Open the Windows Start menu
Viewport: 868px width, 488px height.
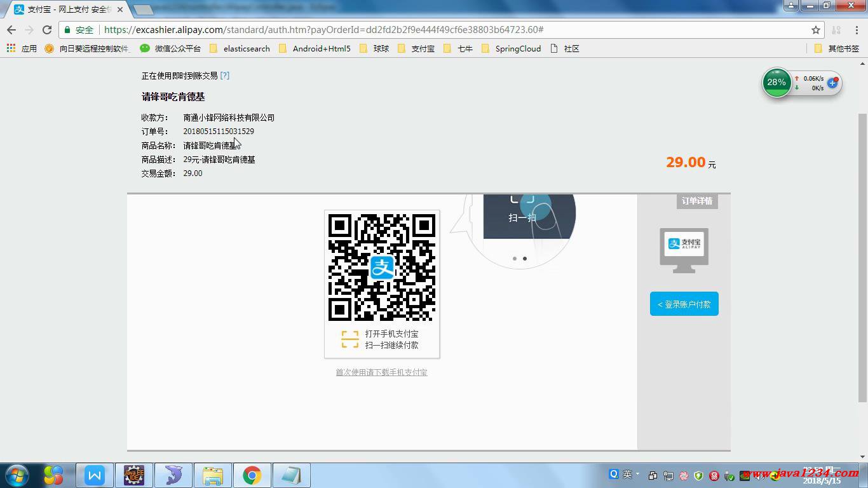pos(16,475)
